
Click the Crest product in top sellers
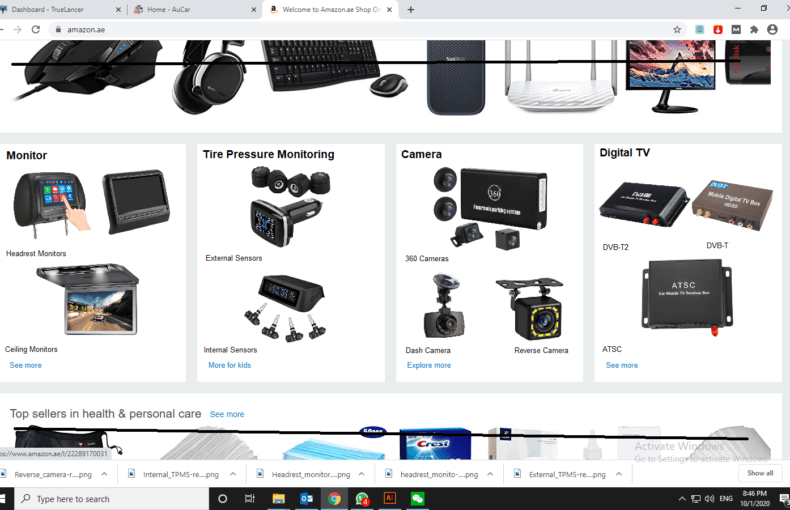(435, 444)
